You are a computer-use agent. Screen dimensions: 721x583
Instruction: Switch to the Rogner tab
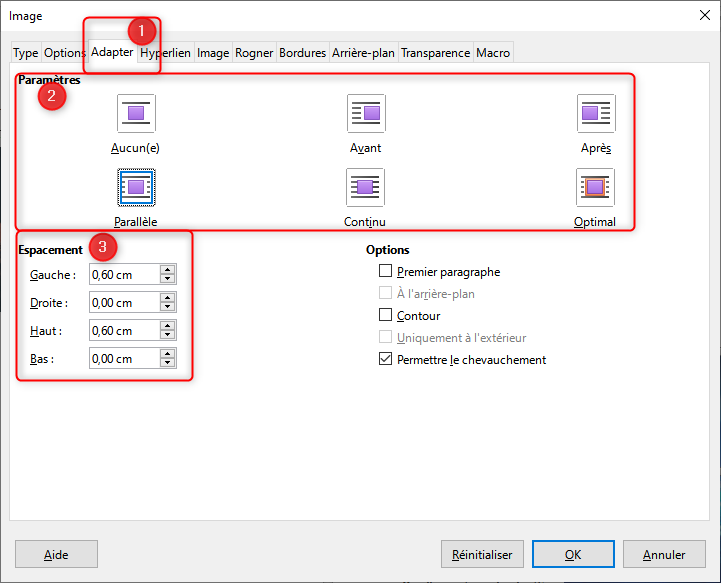(254, 53)
